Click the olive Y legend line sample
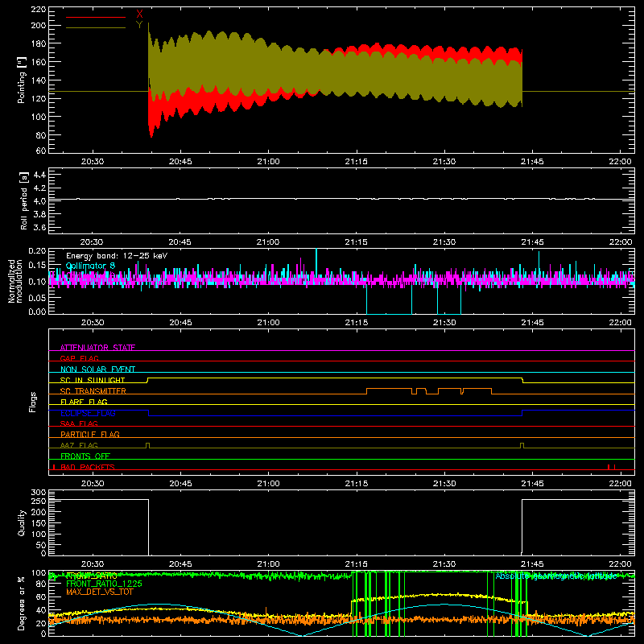Screen dimensions: 644x644 pos(96,28)
